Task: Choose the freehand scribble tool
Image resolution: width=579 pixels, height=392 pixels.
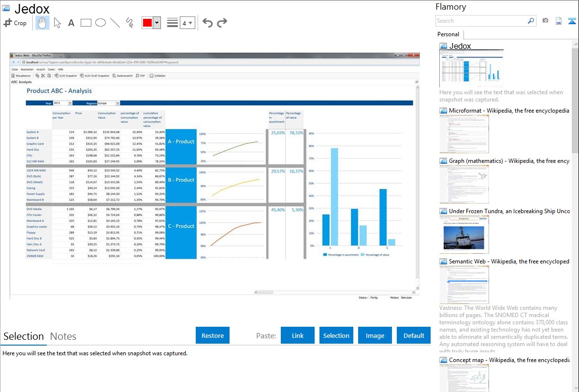Action: tap(130, 23)
